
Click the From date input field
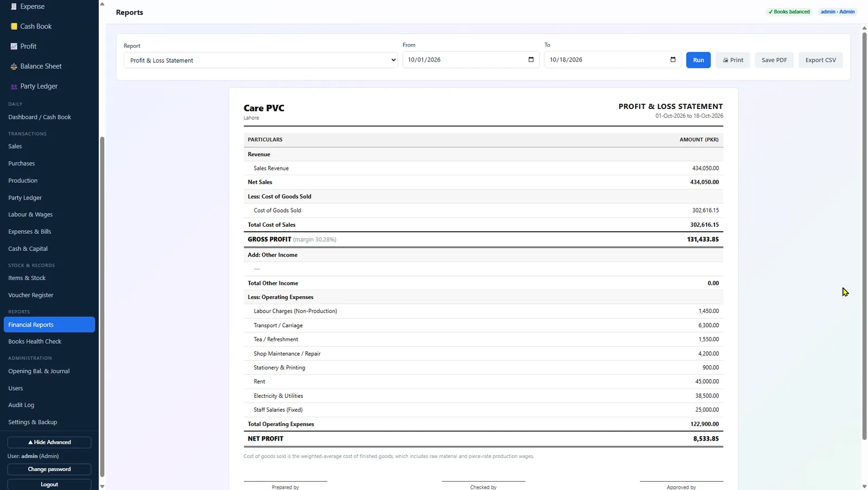[x=471, y=60]
